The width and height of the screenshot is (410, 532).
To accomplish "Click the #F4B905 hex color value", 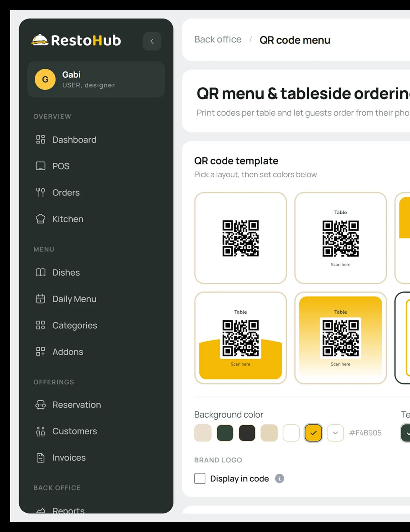I will (x=365, y=433).
